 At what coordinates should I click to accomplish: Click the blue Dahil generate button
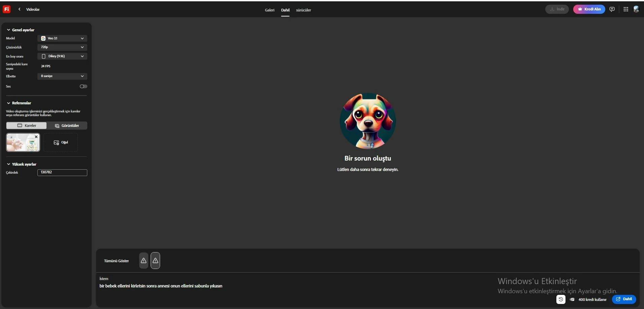624,299
